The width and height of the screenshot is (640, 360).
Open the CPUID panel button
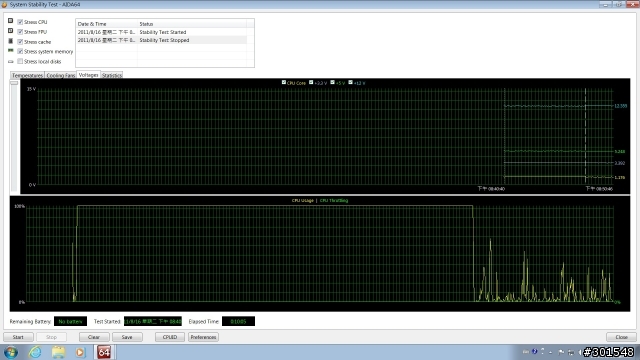coord(170,337)
